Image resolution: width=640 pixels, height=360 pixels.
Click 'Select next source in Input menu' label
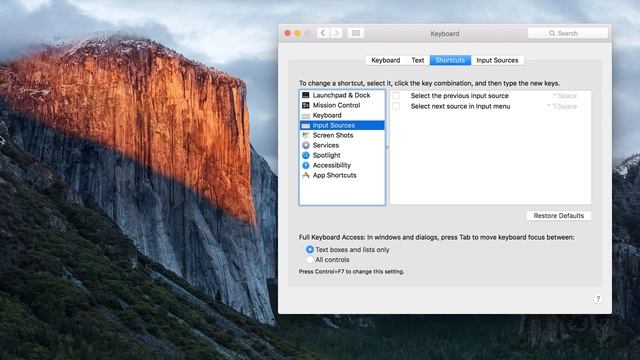[460, 106]
